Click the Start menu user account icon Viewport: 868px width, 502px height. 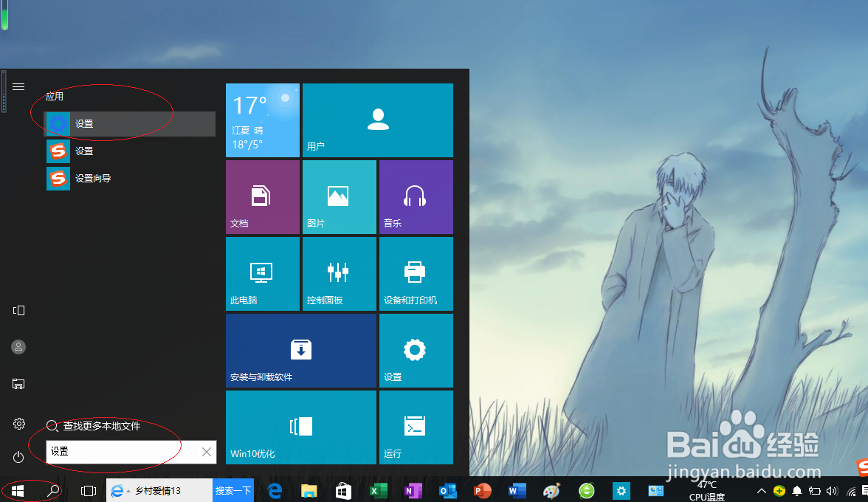coord(18,347)
